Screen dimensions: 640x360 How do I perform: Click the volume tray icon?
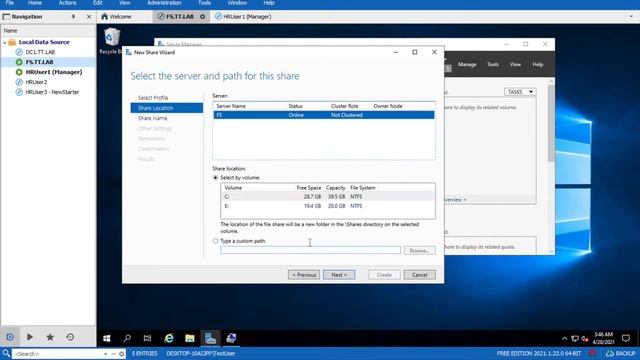tap(585, 338)
